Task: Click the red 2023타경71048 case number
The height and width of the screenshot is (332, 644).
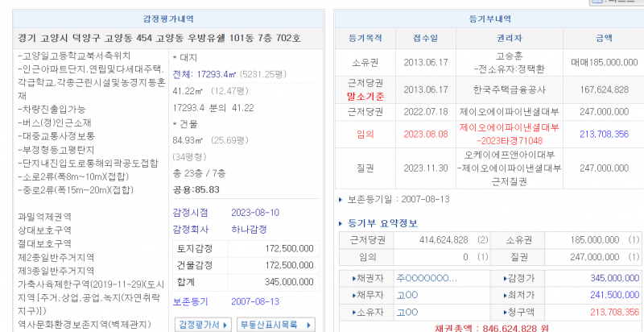Action: [x=510, y=139]
